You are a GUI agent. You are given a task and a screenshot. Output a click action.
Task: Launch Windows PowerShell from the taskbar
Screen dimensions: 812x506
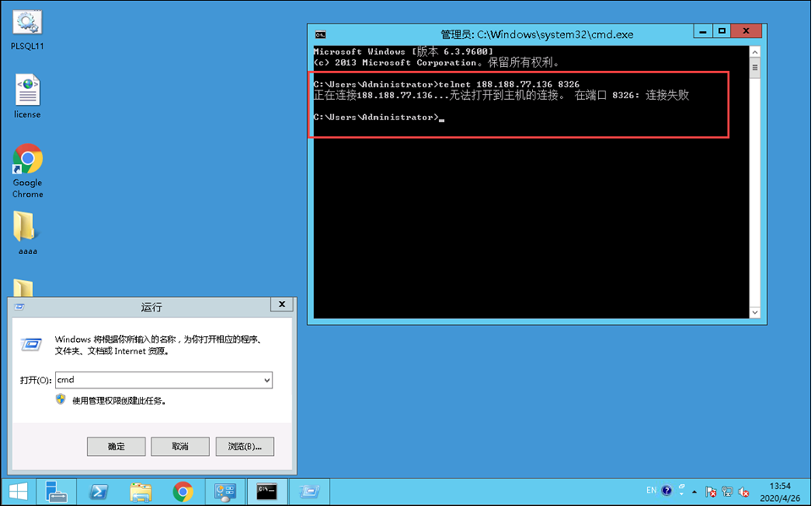(99, 492)
